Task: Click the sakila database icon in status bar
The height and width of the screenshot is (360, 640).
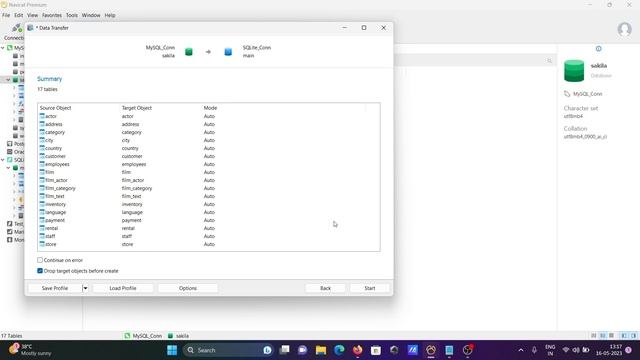Action: coord(171,336)
